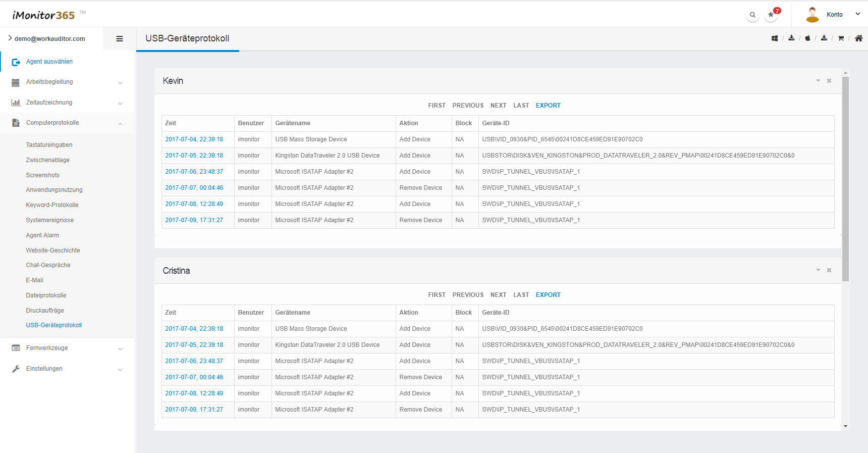Click EXPORT in Kevin's table

point(548,106)
